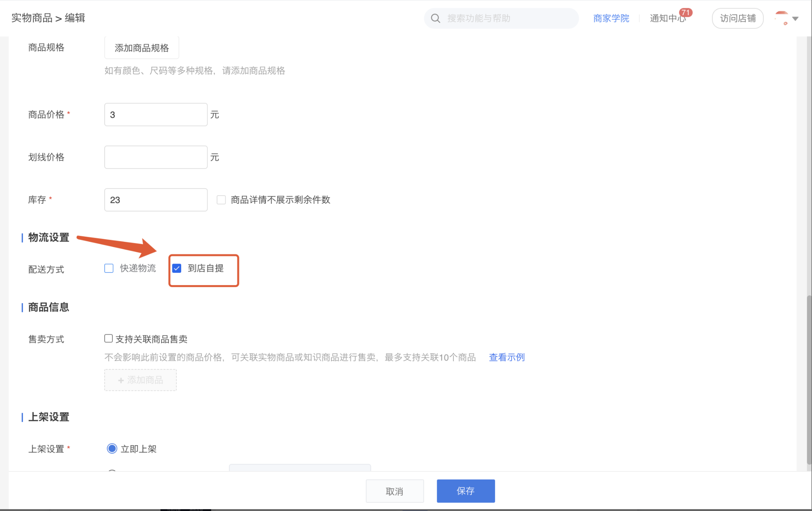Expand the dropdown arrow beside avatar
This screenshot has height=511, width=812.
pyautogui.click(x=795, y=18)
